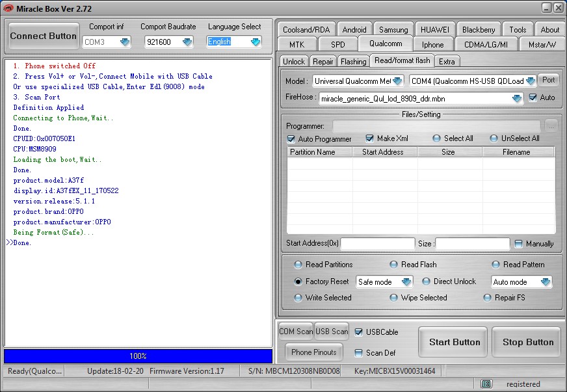
Task: Toggle the Auto checkbox next to FireHose
Action: (533, 98)
